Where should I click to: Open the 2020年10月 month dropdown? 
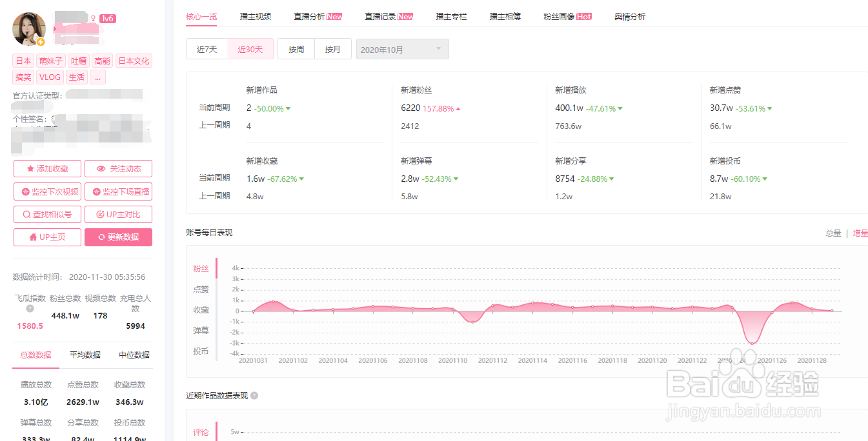tap(402, 48)
